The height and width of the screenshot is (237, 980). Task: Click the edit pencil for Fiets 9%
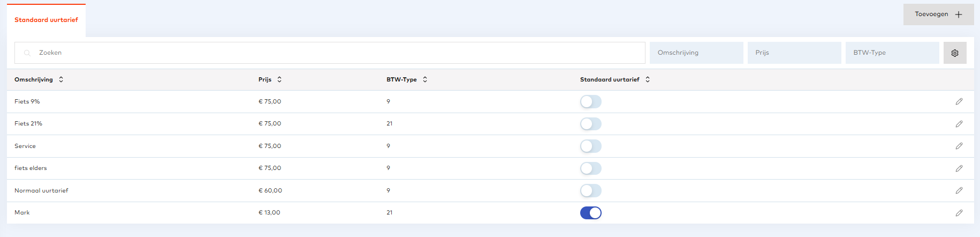pyautogui.click(x=959, y=101)
